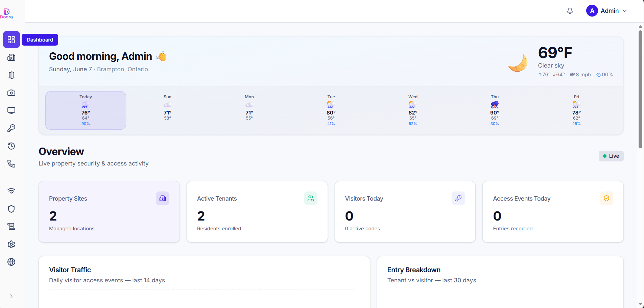The width and height of the screenshot is (644, 308).
Task: Click the Live status badge
Action: click(x=611, y=156)
